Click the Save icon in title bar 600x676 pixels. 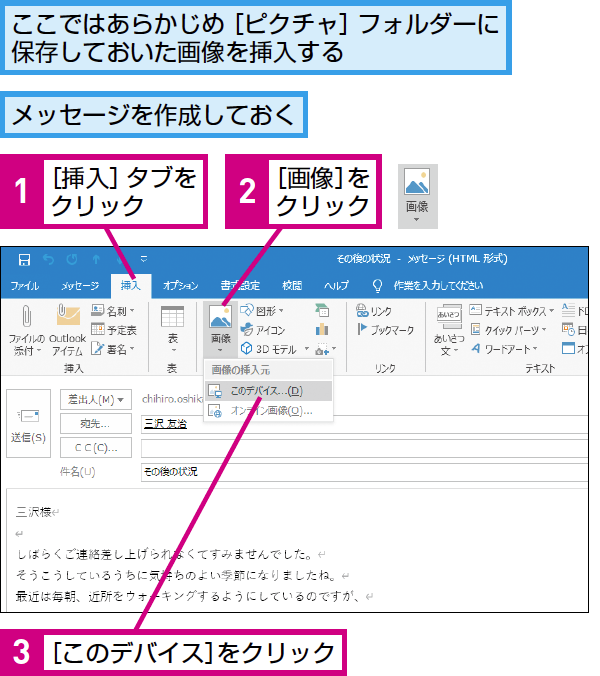24,260
